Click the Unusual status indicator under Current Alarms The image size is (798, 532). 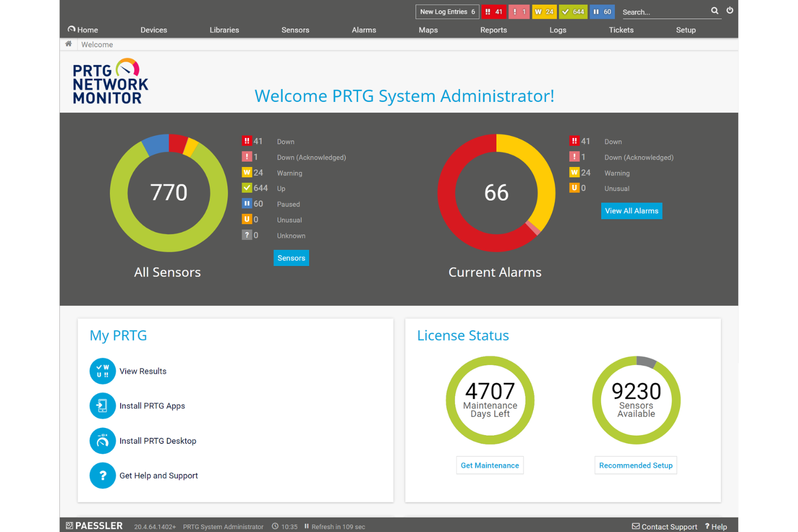575,188
